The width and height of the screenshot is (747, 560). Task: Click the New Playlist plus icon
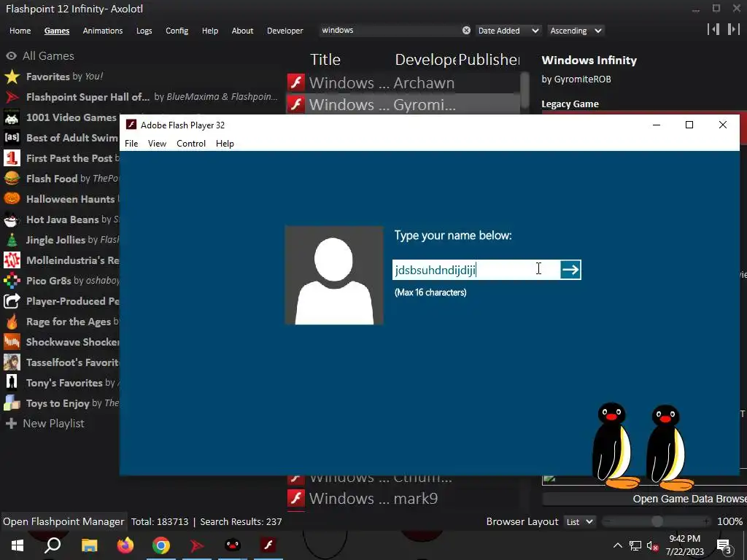click(12, 424)
